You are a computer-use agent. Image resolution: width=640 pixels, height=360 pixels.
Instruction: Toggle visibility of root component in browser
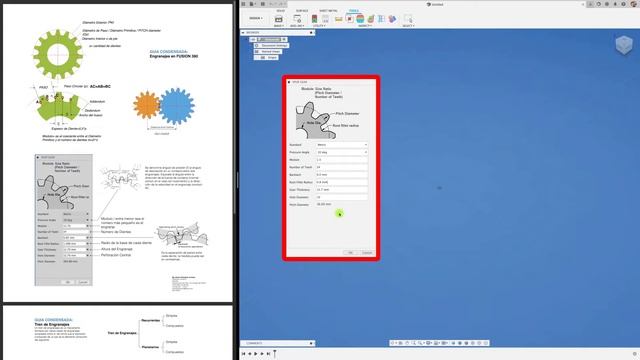(x=253, y=40)
